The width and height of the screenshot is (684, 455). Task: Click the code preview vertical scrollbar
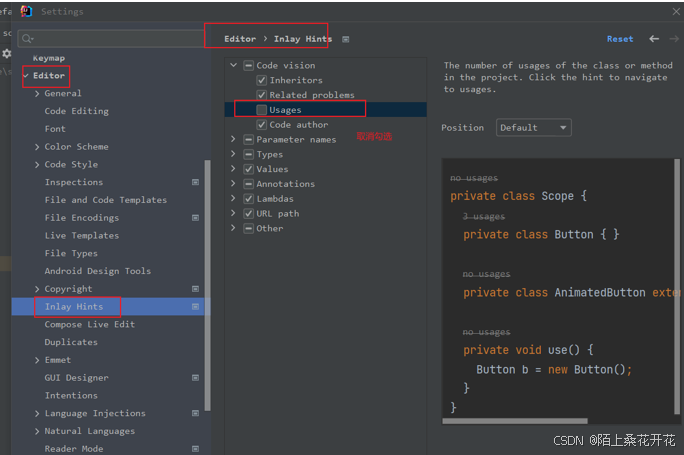pyautogui.click(x=677, y=287)
